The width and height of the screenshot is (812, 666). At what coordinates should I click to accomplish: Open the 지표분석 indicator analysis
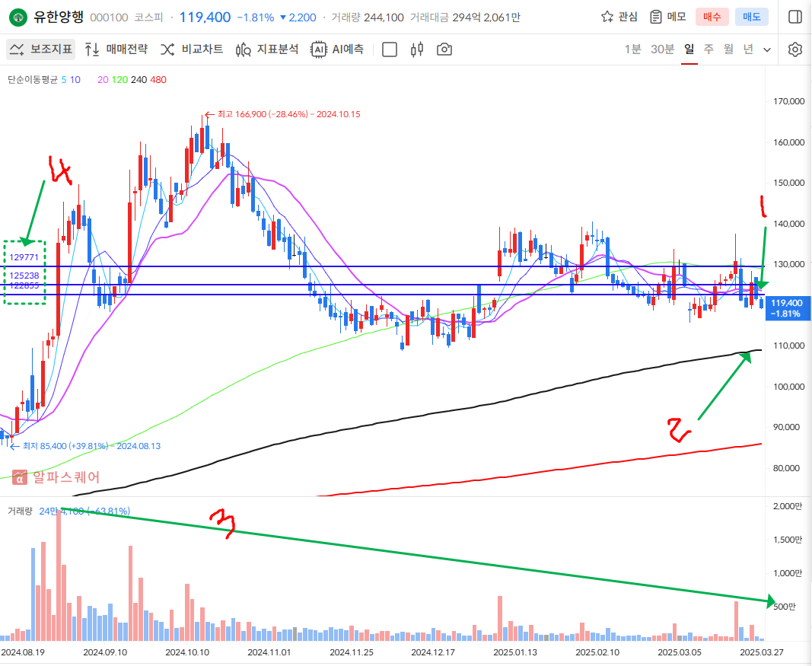pyautogui.click(x=266, y=49)
